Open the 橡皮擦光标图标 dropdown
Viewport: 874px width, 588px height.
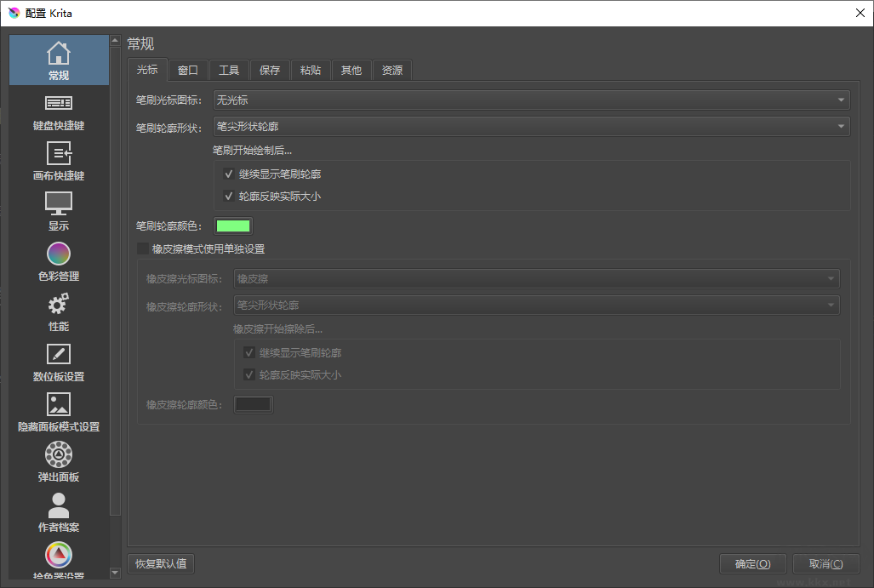tap(537, 278)
